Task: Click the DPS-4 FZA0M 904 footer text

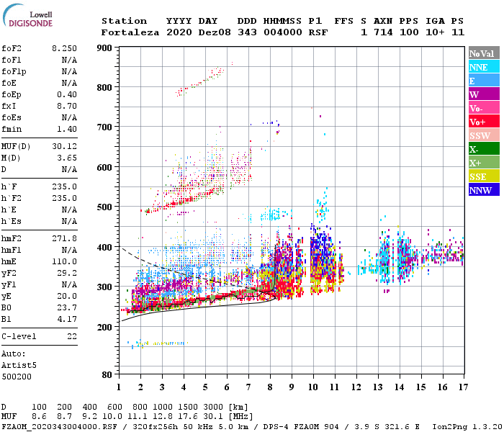Action: [301, 427]
